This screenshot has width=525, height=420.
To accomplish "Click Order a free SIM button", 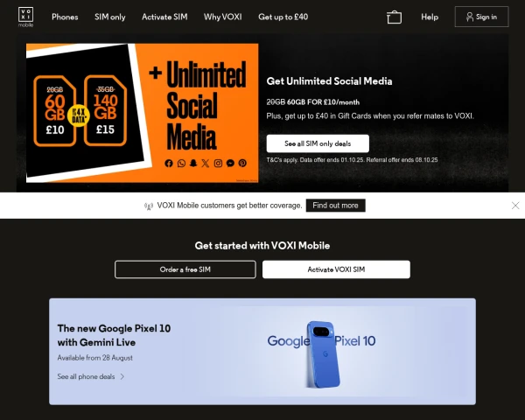I will coord(185,269).
